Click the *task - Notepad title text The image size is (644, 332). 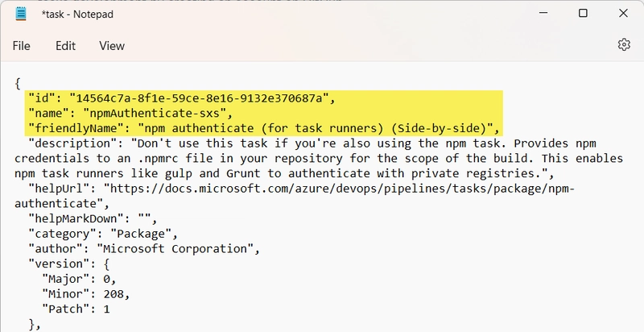pos(77,15)
